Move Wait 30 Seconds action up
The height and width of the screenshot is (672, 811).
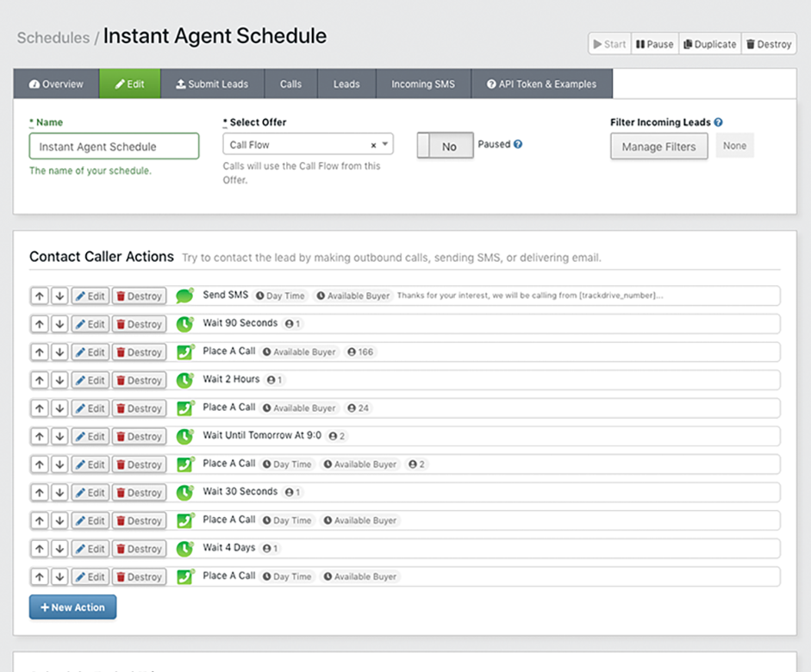pyautogui.click(x=40, y=493)
